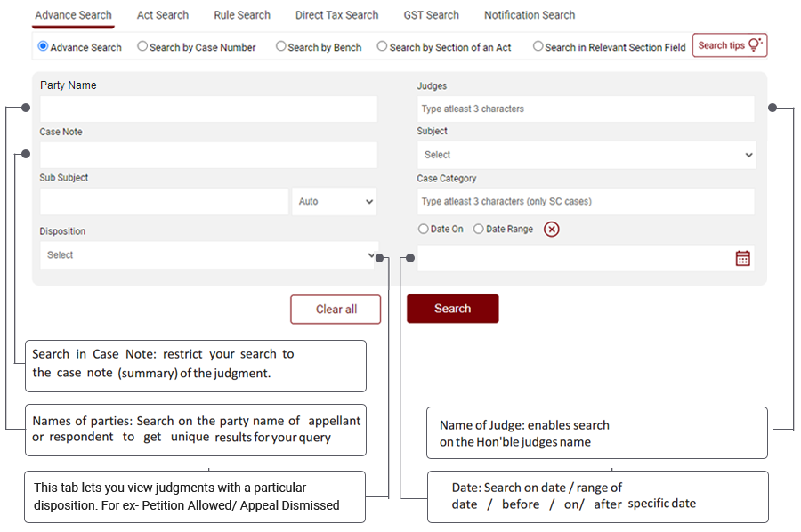
Task: Click the Judges input field
Action: pyautogui.click(x=586, y=109)
